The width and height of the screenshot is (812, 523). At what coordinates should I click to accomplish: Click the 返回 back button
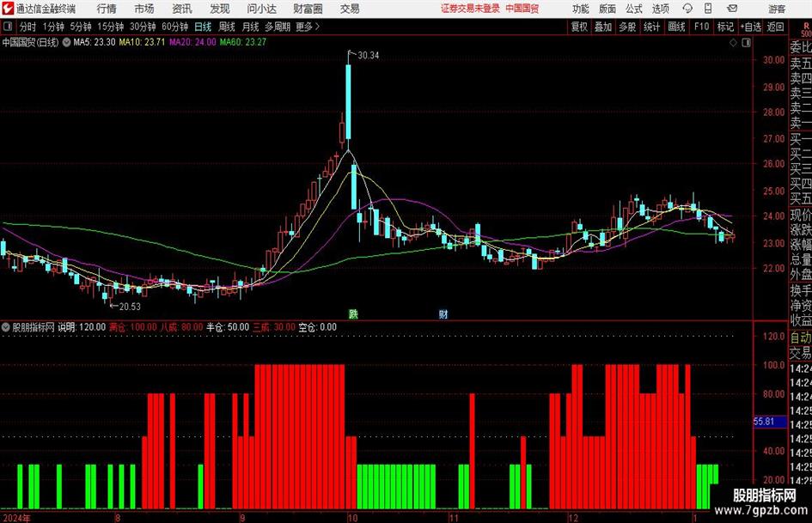click(775, 27)
